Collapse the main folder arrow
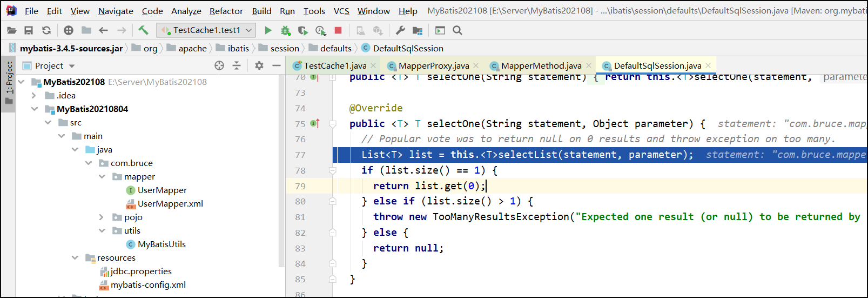 click(x=62, y=136)
